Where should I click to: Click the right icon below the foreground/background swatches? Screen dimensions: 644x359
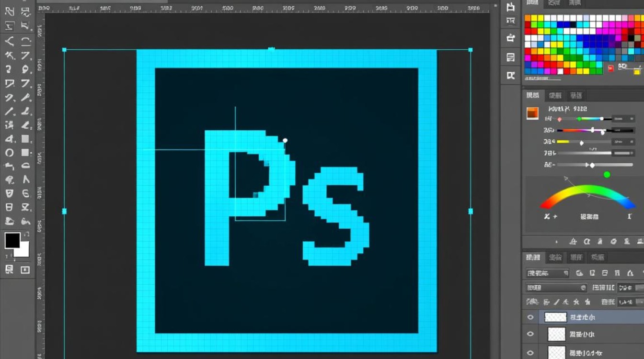click(x=25, y=270)
